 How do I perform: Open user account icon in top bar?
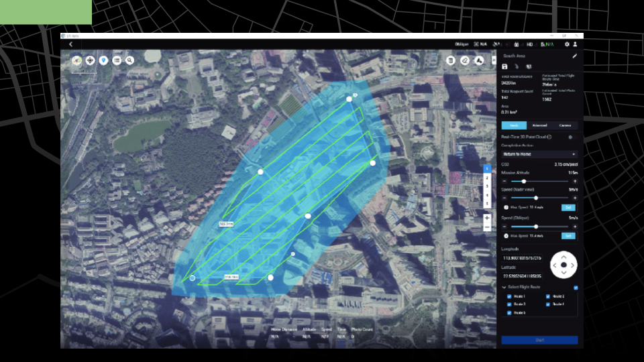pyautogui.click(x=575, y=44)
